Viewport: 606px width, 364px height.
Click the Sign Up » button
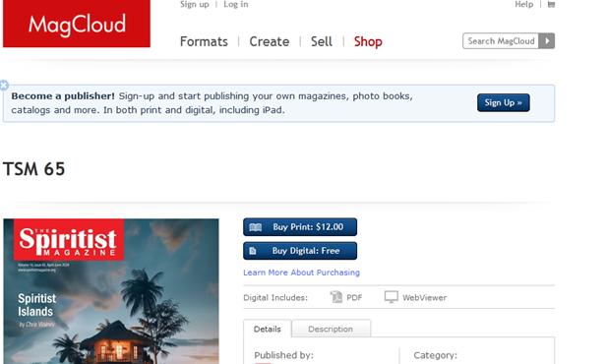pos(504,102)
